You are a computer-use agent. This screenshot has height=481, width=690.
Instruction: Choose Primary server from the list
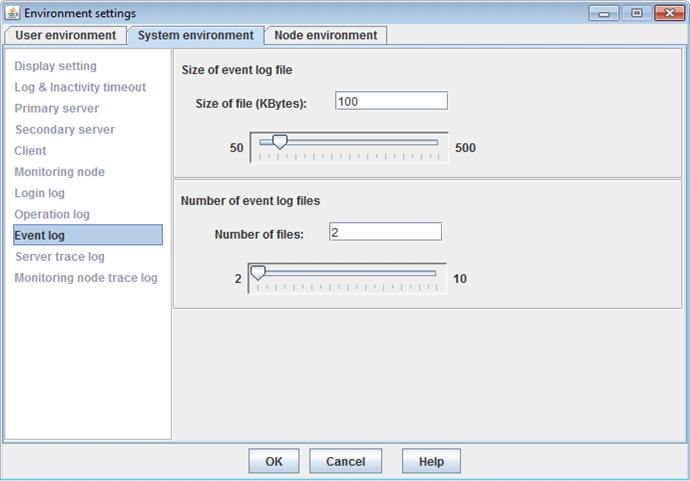[x=56, y=108]
